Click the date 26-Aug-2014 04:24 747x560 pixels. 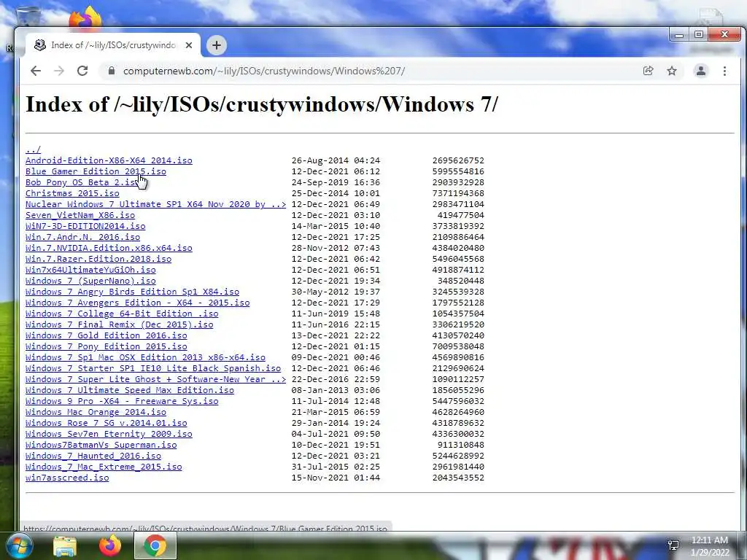pos(336,160)
